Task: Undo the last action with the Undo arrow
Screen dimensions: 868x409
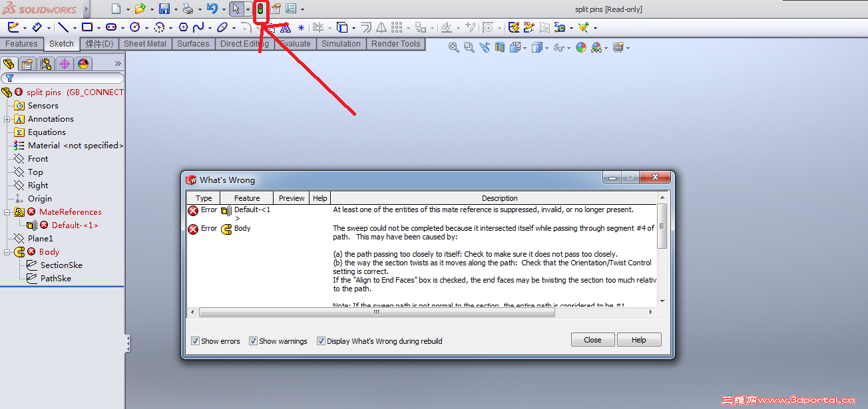Action: [212, 9]
